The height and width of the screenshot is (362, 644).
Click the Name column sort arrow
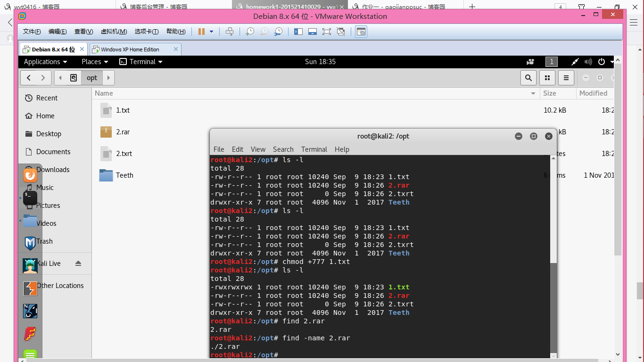(x=533, y=93)
